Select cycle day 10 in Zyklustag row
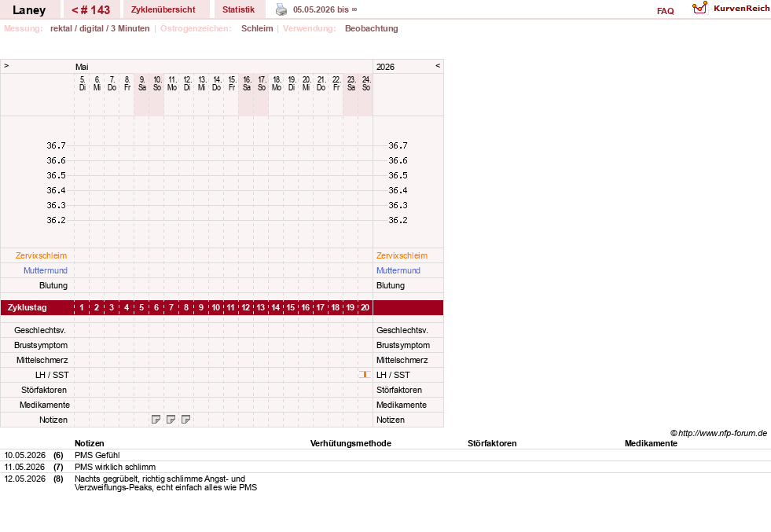This screenshot has height=532, width=771. coord(216,308)
